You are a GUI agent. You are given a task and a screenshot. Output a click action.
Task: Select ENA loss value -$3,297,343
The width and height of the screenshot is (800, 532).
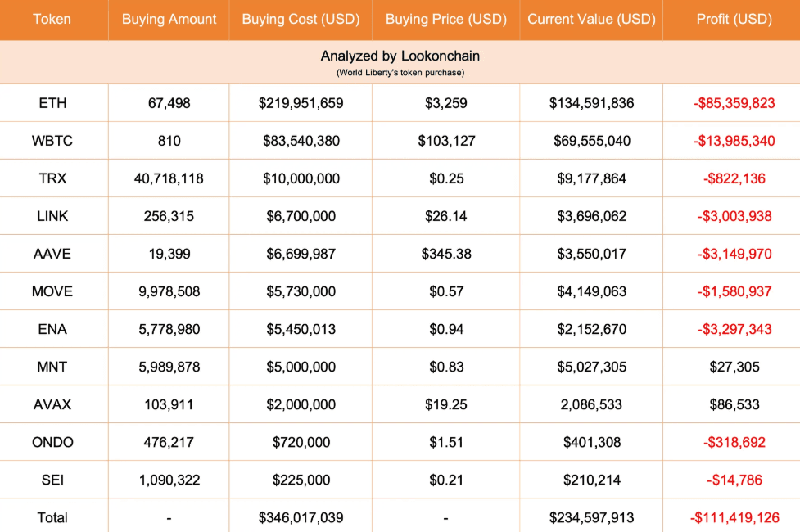click(x=734, y=329)
